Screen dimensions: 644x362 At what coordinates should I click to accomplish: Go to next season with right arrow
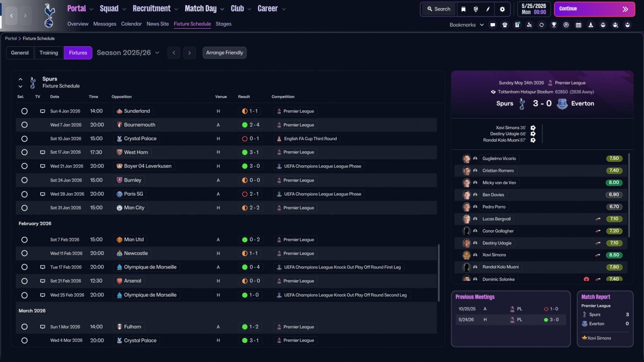[x=189, y=53]
